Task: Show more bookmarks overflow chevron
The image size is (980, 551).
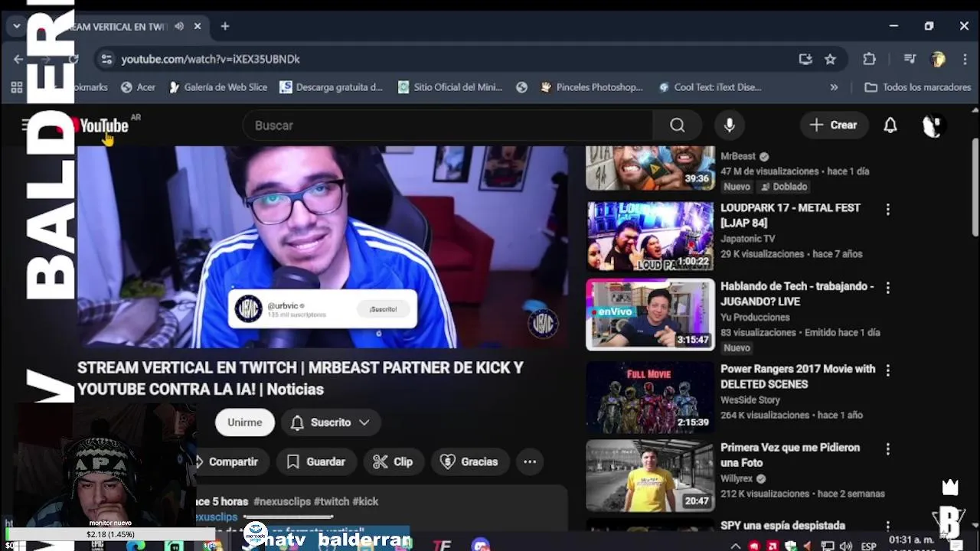Action: pyautogui.click(x=834, y=87)
